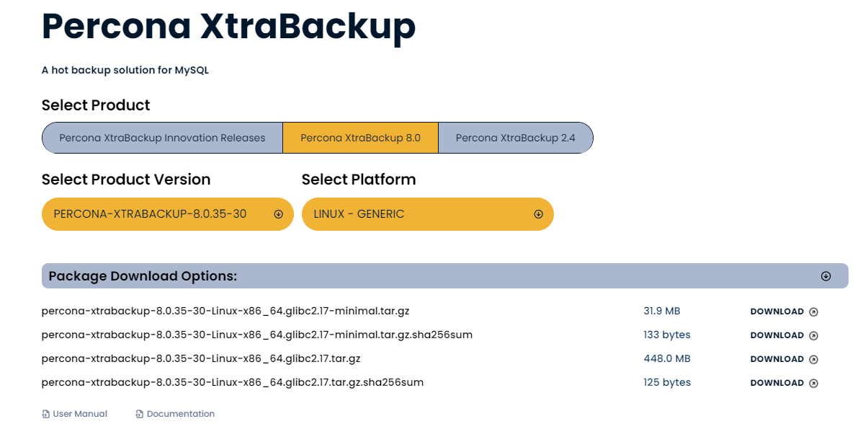Click the Documentation document icon
This screenshot has width=868, height=424.
(x=140, y=414)
